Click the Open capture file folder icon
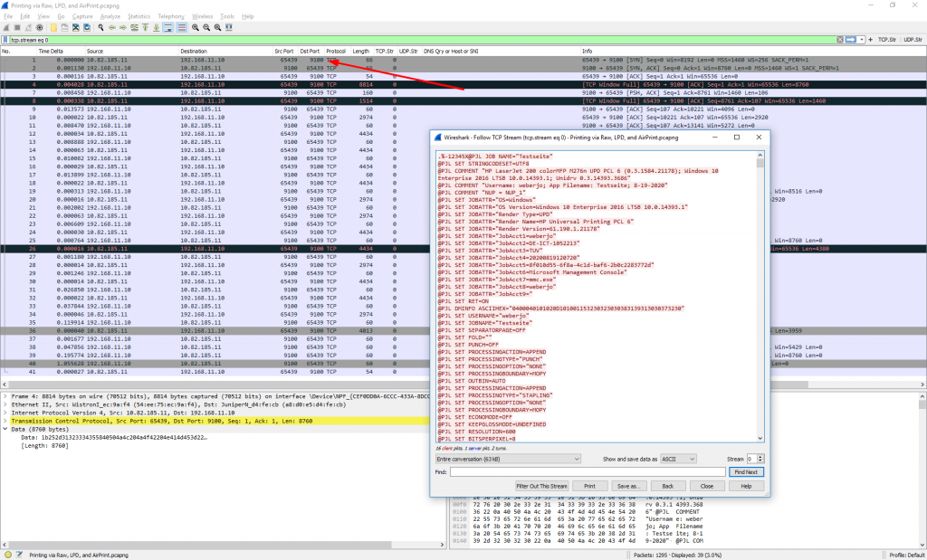Viewport: 927px width, 560px height. click(53, 28)
